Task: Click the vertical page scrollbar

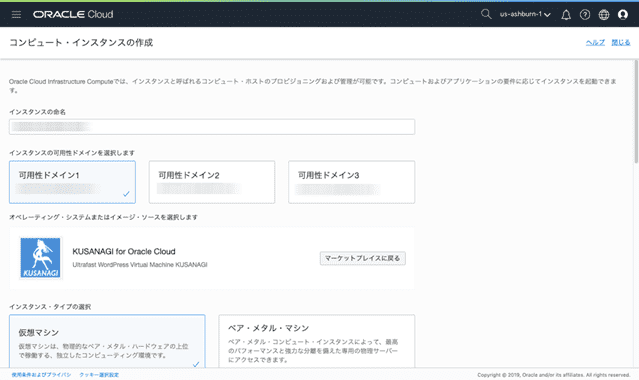Action: (x=636, y=112)
